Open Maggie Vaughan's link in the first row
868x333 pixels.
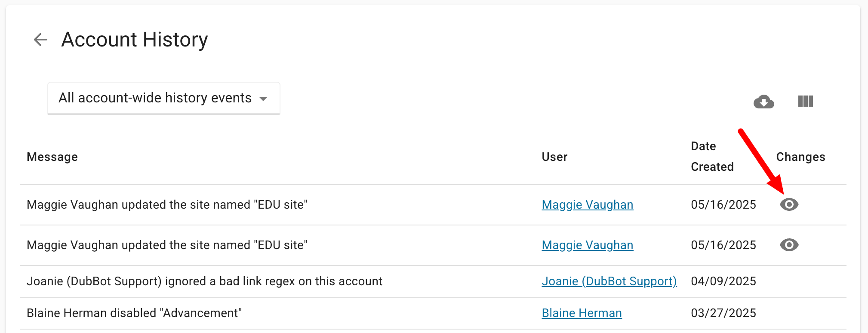(x=587, y=205)
